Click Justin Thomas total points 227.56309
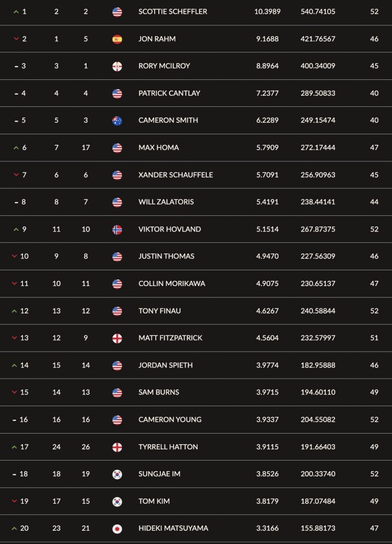The height and width of the screenshot is (544, 392). tap(318, 256)
